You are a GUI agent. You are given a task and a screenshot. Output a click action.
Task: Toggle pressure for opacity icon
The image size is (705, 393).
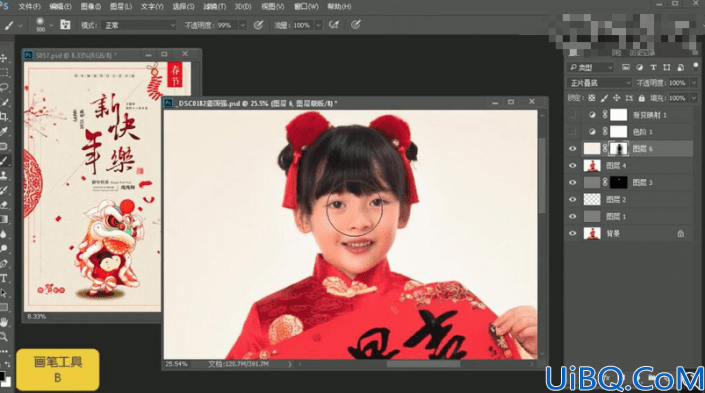click(x=258, y=25)
